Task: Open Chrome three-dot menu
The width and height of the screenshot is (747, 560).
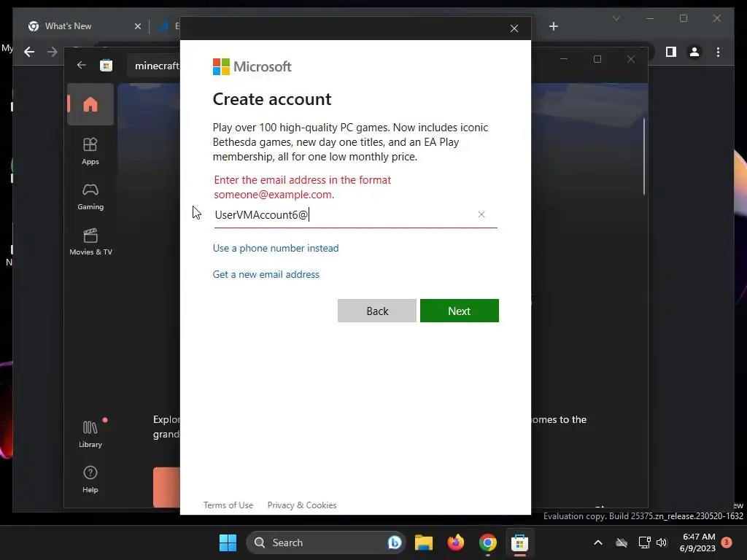Action: point(719,52)
